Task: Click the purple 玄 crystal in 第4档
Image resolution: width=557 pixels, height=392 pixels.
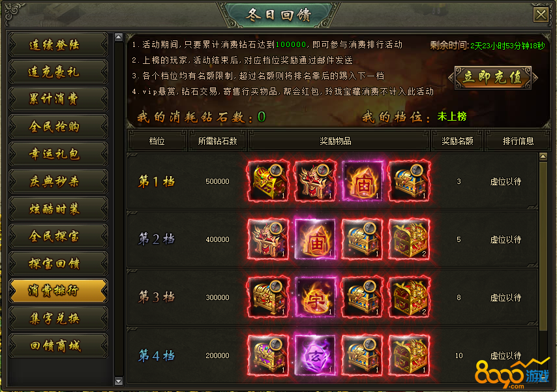Action: tap(315, 355)
